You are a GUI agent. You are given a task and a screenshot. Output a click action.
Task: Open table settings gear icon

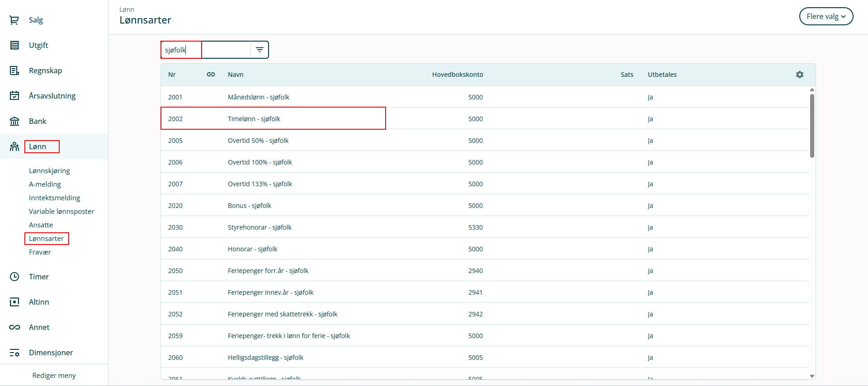799,75
